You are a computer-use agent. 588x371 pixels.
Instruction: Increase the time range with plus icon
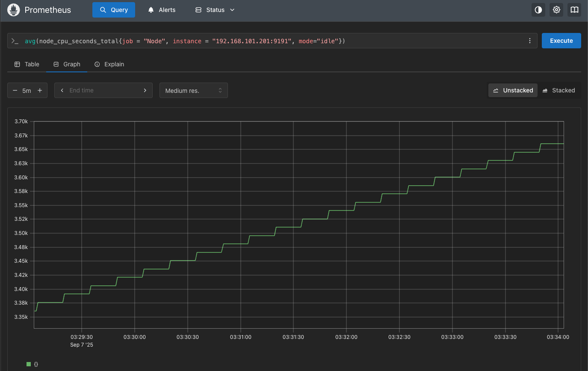pos(40,90)
